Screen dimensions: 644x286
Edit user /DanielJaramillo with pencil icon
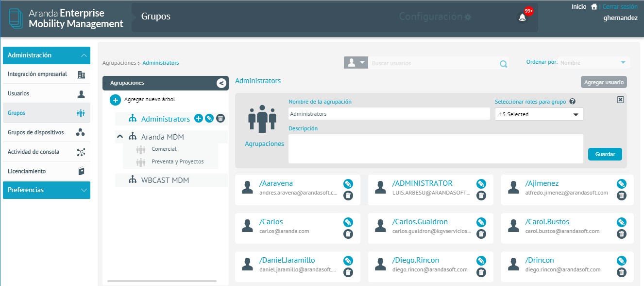pyautogui.click(x=348, y=261)
